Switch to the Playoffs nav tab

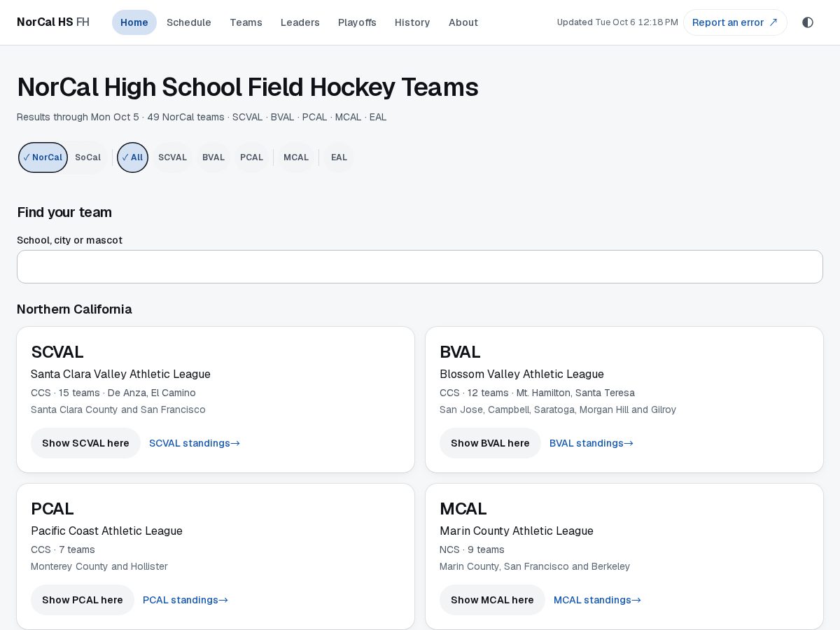[357, 22]
